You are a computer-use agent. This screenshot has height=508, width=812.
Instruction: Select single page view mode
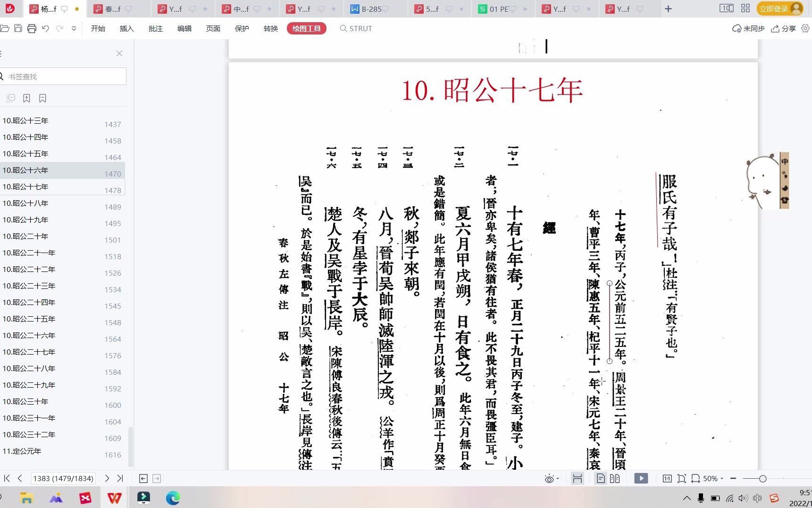point(601,479)
